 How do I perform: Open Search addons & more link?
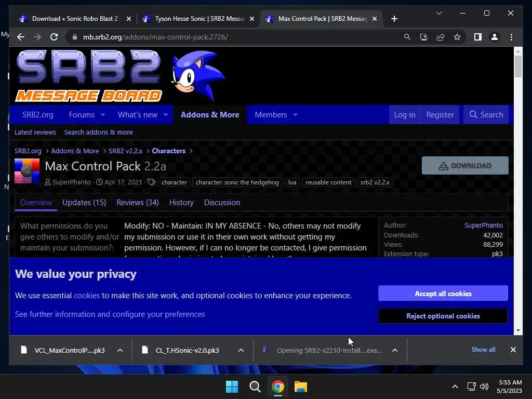(x=98, y=132)
